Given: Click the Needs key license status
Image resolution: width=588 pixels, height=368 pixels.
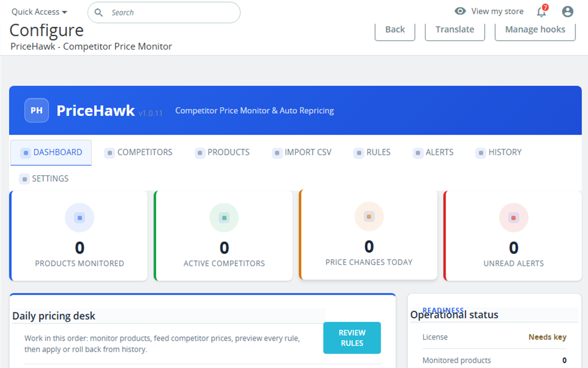Looking at the screenshot, I should click(548, 337).
